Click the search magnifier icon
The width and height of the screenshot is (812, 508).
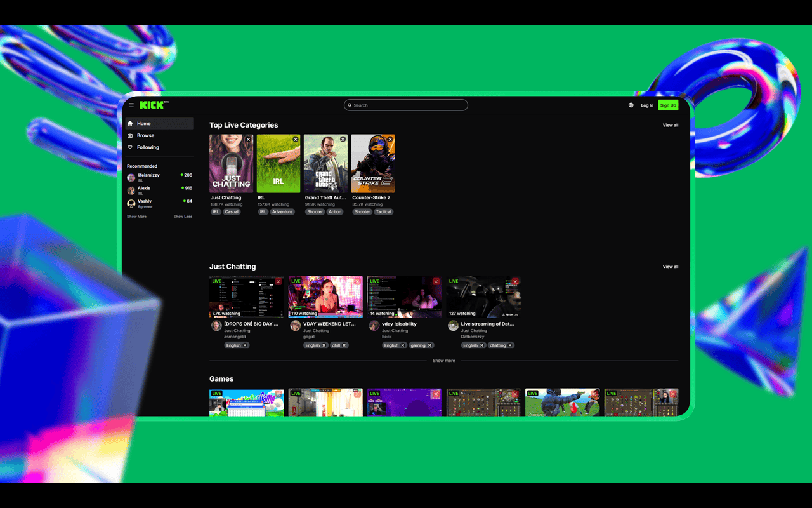click(350, 105)
